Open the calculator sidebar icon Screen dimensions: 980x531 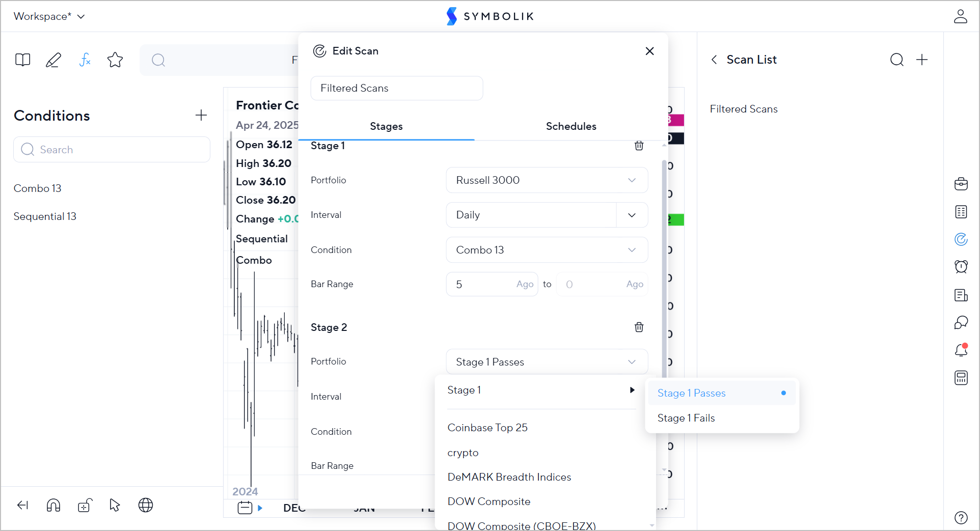point(961,378)
